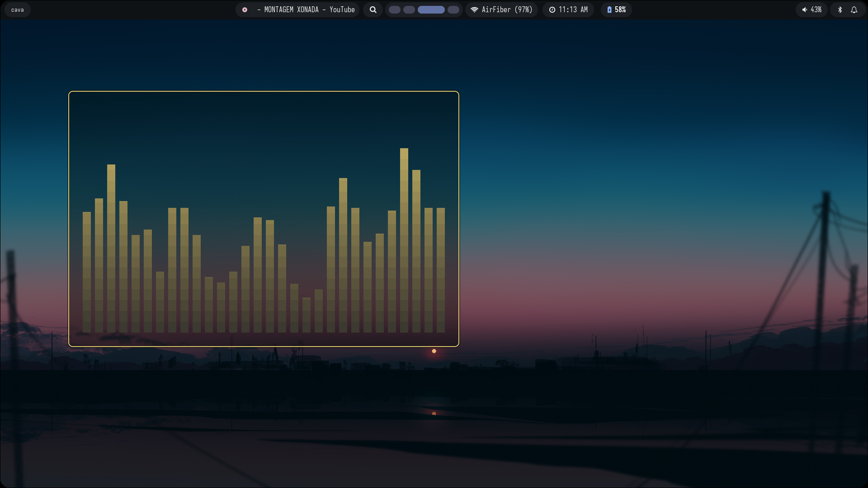Open the AirFiber (97%) network label
This screenshot has height=488, width=868.
[x=507, y=9]
